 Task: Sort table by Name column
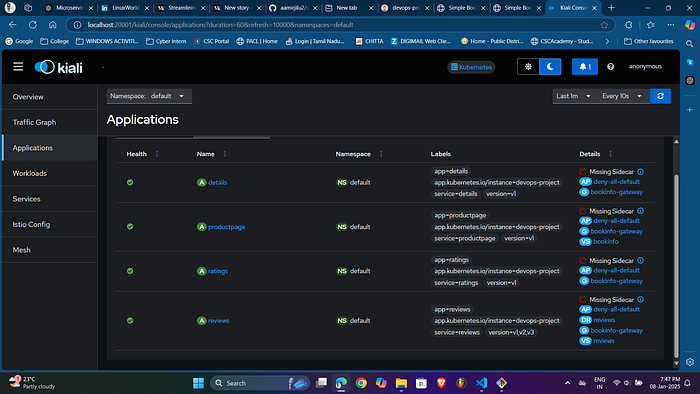click(212, 153)
